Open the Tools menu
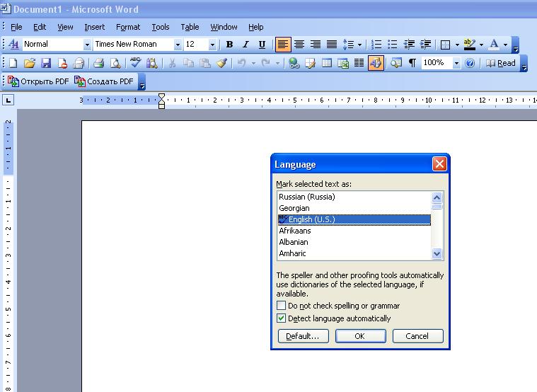The height and width of the screenshot is (392, 537). click(x=161, y=27)
